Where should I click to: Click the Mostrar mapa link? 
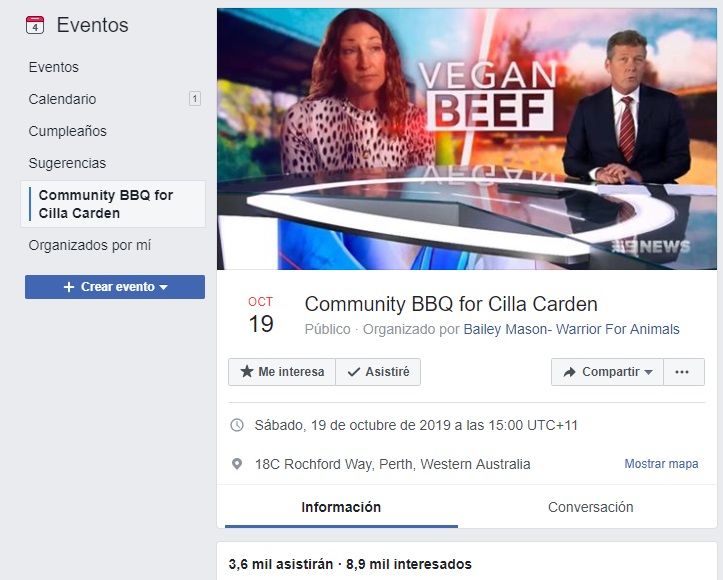[661, 463]
